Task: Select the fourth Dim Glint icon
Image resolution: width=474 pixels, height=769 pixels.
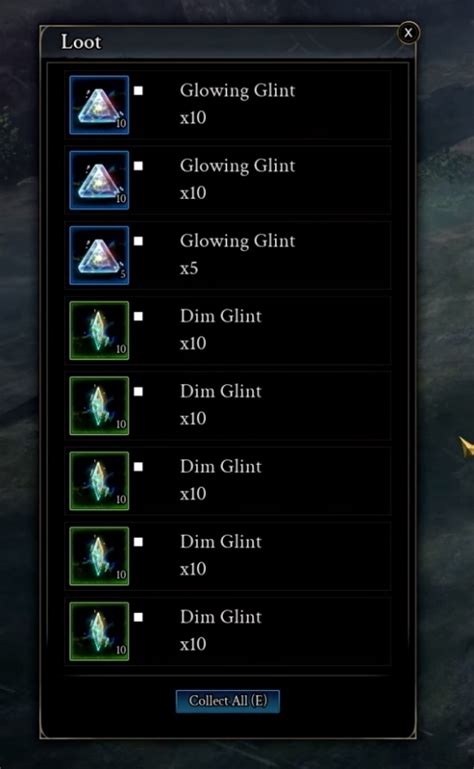Action: (99, 556)
